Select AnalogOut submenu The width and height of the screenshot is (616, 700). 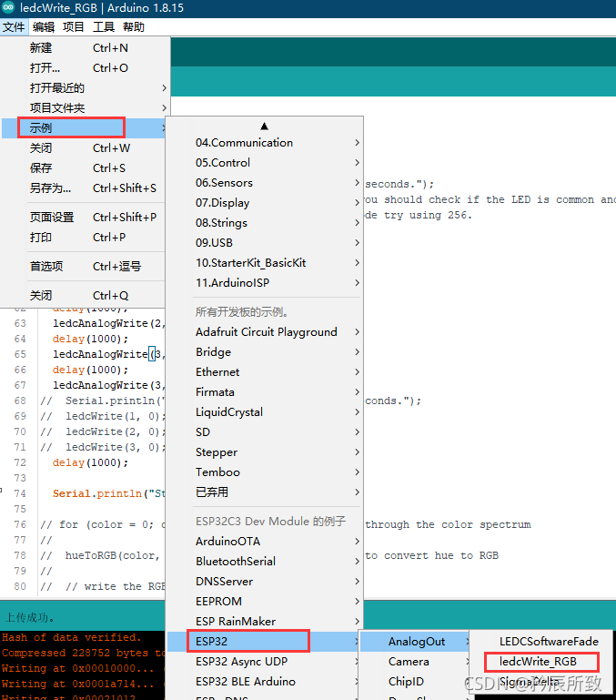click(x=415, y=642)
